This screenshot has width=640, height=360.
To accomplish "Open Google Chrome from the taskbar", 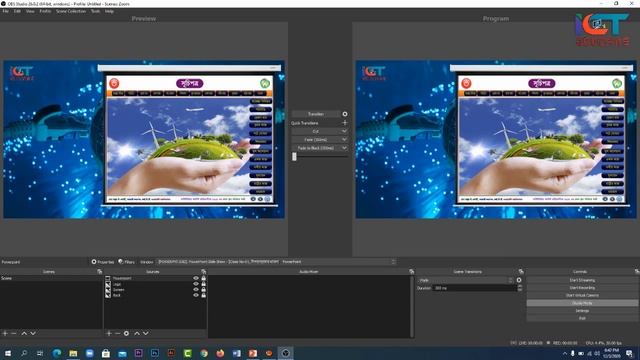I will (204, 353).
